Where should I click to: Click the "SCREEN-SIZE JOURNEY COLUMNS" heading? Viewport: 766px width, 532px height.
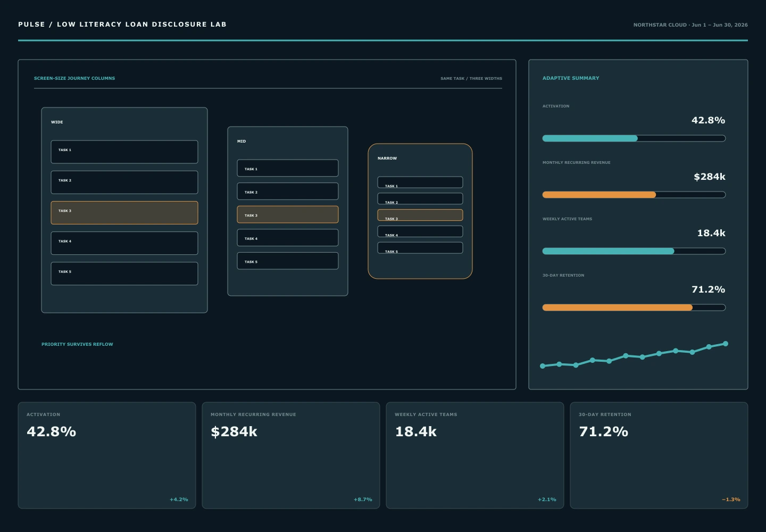(x=74, y=78)
